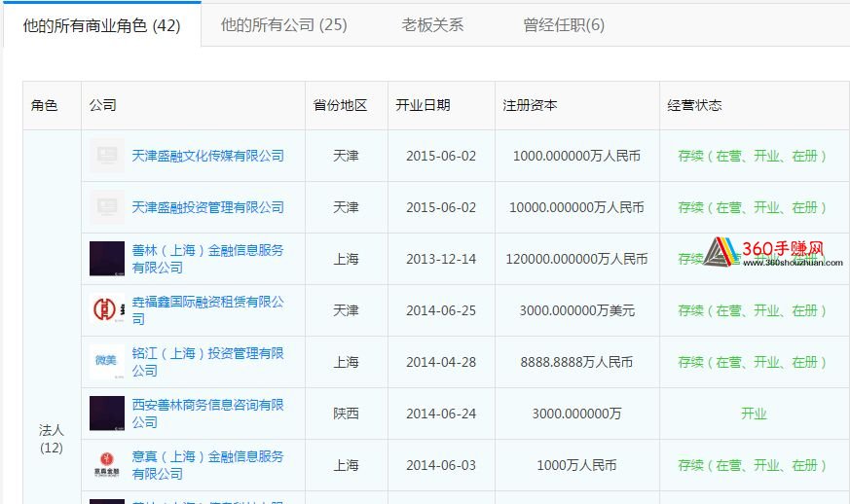The width and height of the screenshot is (850, 504).
Task: Click the 天津盛融文化传媒 placeholder logo
Action: click(107, 156)
